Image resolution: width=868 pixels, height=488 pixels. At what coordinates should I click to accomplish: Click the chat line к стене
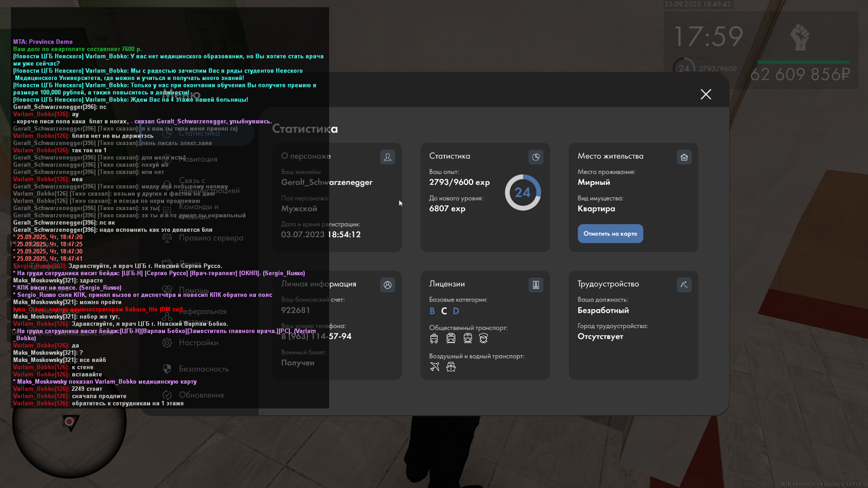click(x=54, y=367)
